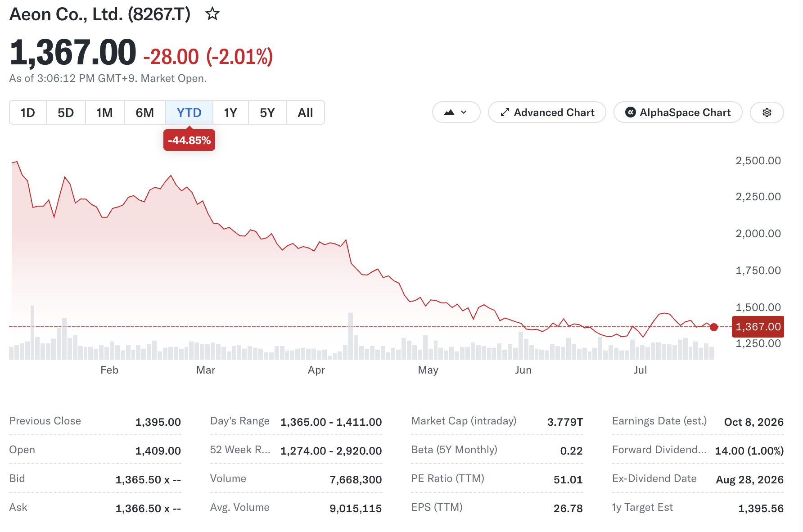This screenshot has width=803, height=532.
Task: Open the AlphaSpace Chart button
Action: pos(678,113)
